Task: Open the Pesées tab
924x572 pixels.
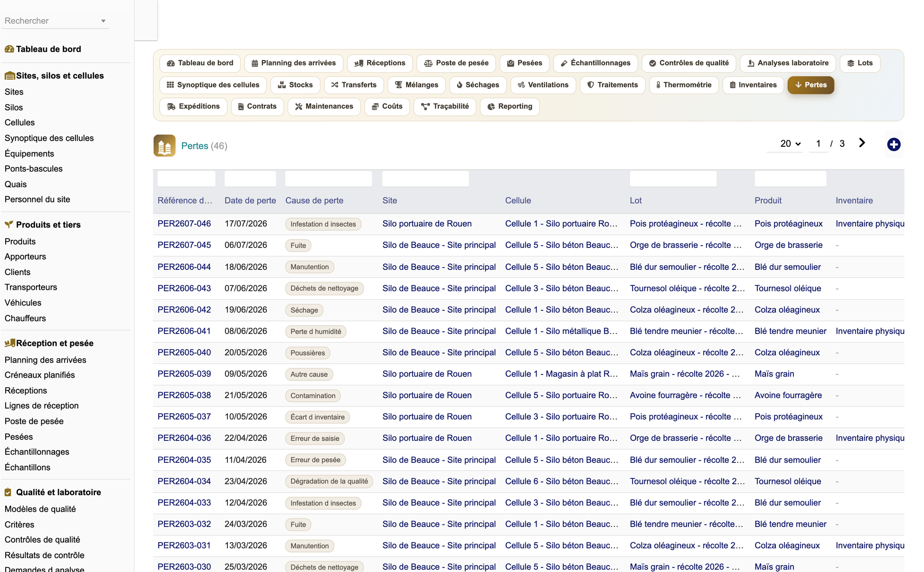Action: click(x=525, y=63)
